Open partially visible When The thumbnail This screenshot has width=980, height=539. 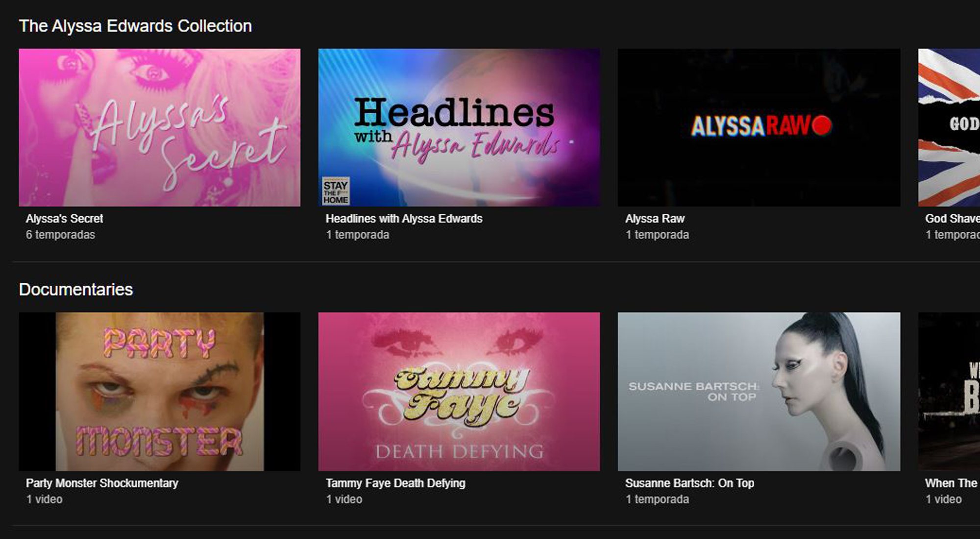[949, 392]
